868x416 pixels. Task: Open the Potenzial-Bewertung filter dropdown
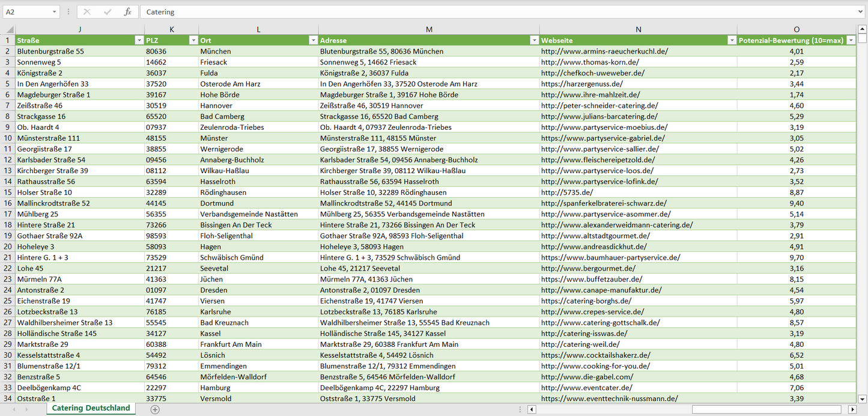tap(851, 40)
